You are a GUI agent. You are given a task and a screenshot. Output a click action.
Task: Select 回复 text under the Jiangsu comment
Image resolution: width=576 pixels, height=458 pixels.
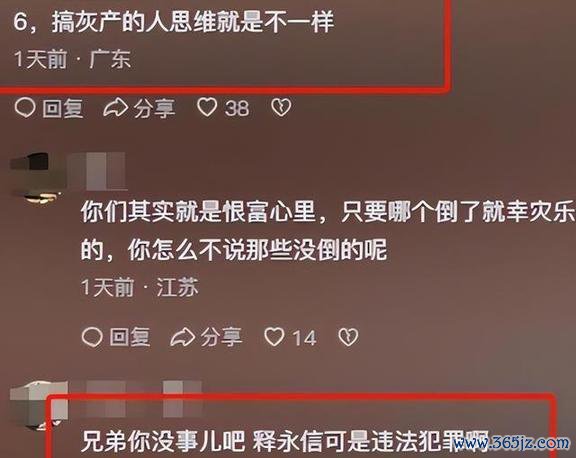click(130, 337)
